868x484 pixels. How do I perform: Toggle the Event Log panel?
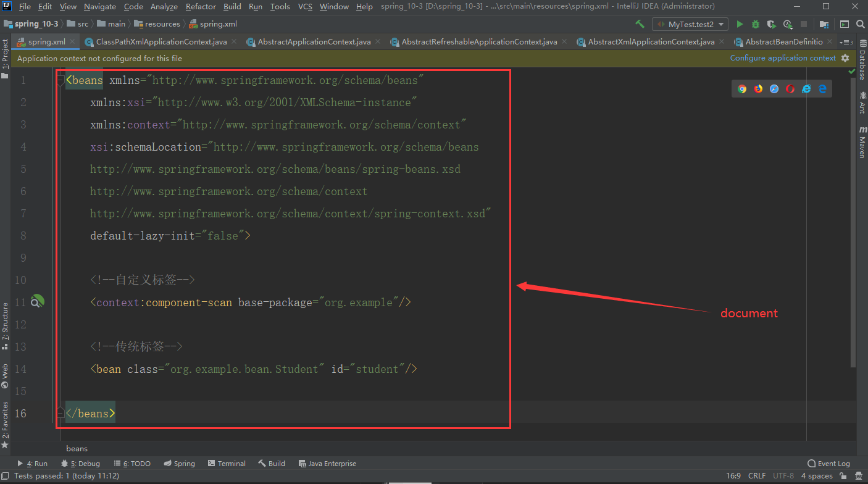coord(828,464)
